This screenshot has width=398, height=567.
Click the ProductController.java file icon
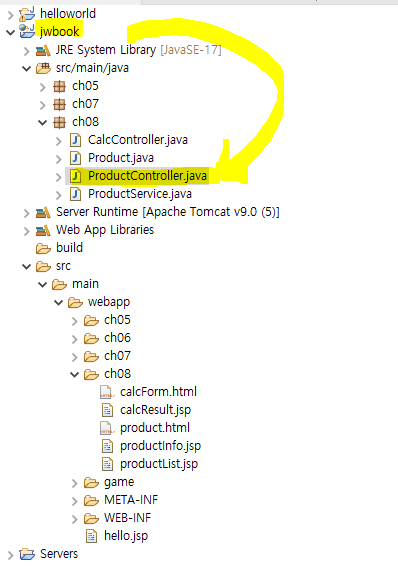[x=75, y=176]
